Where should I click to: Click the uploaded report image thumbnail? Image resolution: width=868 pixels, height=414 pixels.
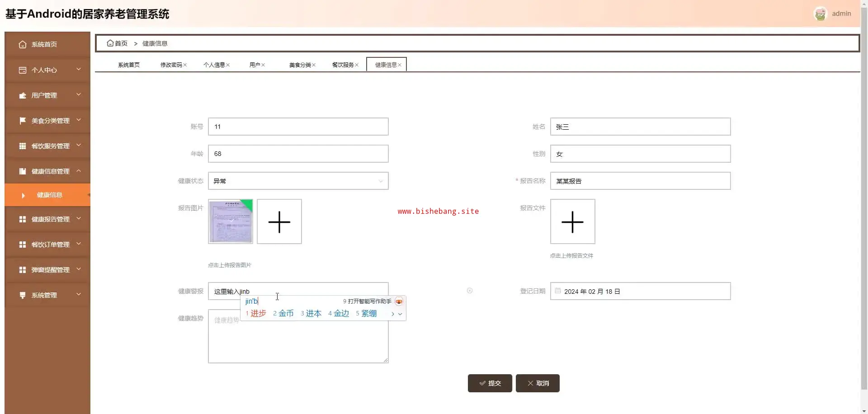click(231, 222)
